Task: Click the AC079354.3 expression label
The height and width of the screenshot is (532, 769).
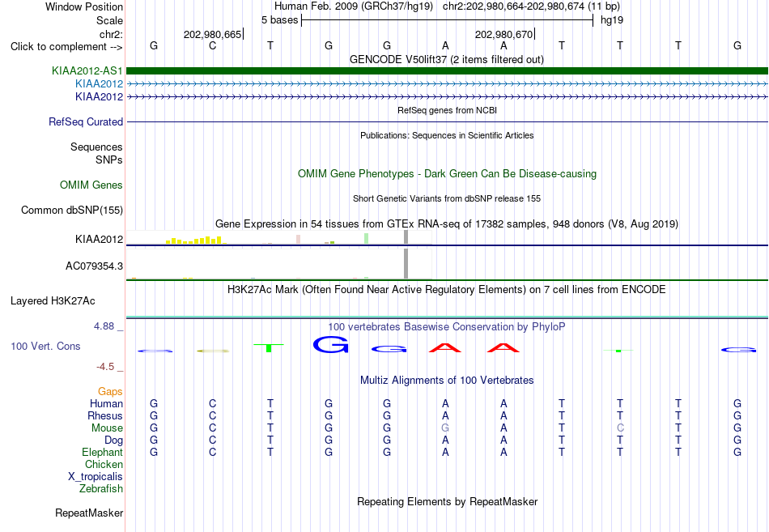Action: [x=94, y=266]
